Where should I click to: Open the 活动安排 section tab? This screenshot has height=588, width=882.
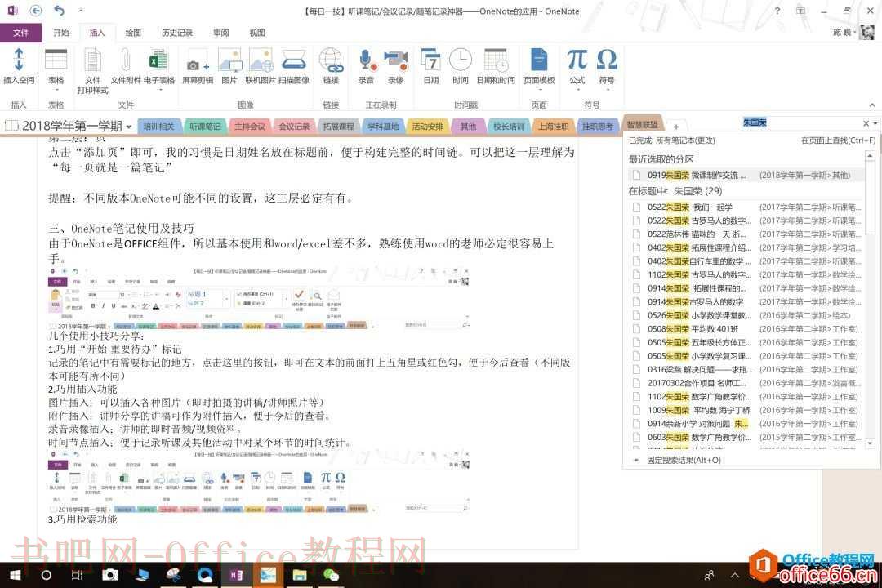point(427,127)
